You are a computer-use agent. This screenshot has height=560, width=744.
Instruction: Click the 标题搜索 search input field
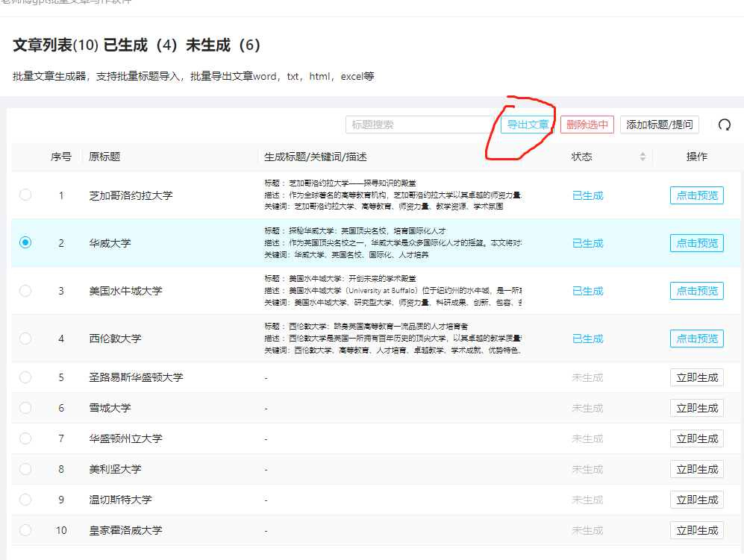[418, 124]
